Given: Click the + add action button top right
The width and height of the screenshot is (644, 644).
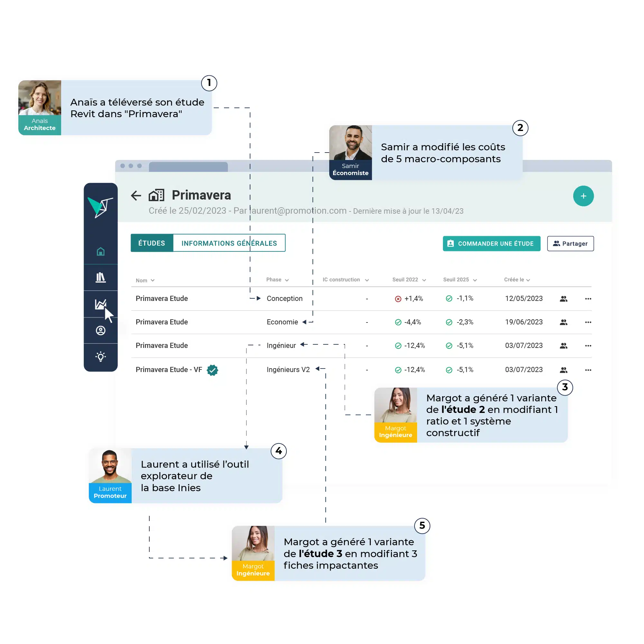Looking at the screenshot, I should click(583, 196).
